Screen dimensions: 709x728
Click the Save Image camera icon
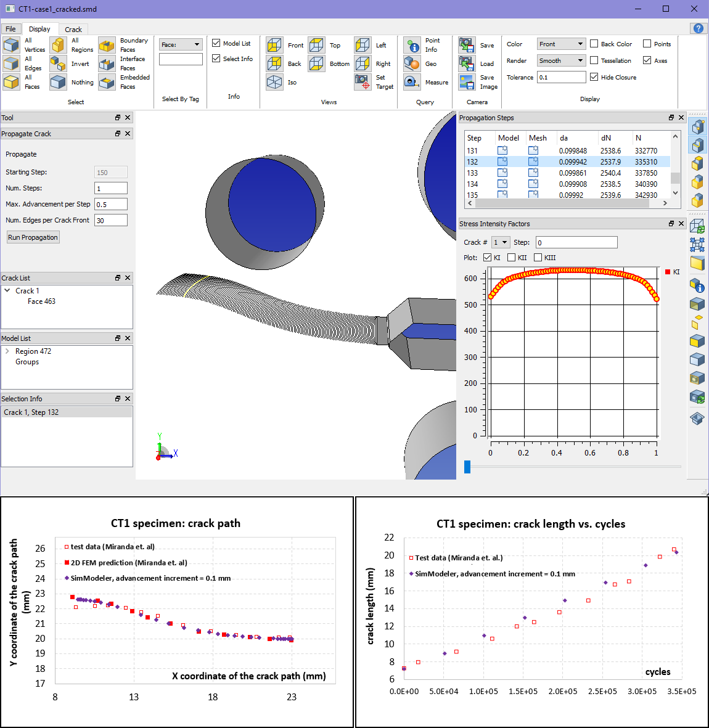[467, 82]
